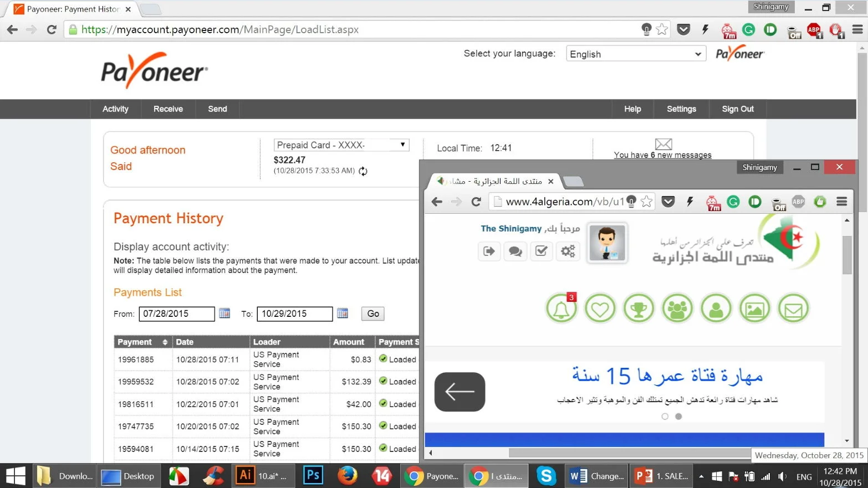Open the Settings menu item

pos(681,109)
